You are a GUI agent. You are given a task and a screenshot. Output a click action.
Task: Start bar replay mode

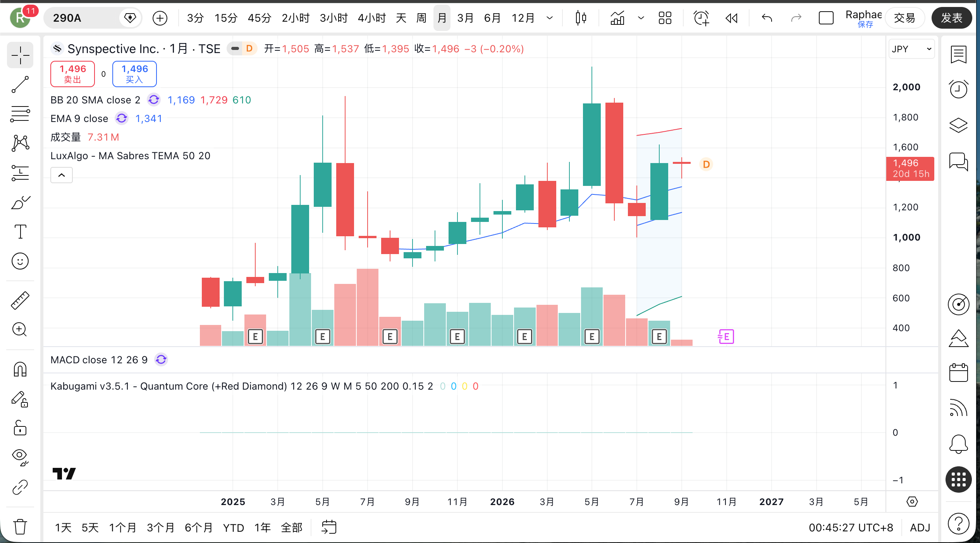point(731,18)
